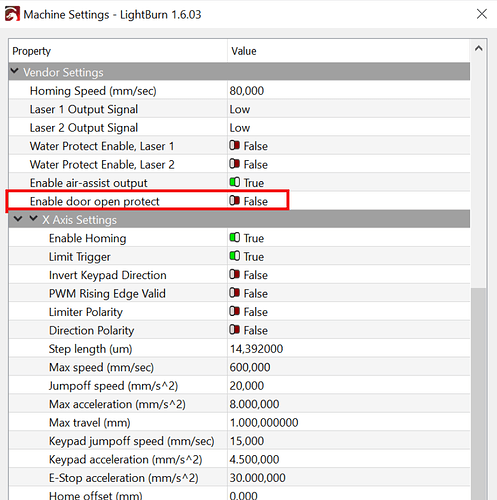Viewport: 497px width, 500px height.
Task: Open the Laser 1 Output Signal value Low
Action: point(240,109)
